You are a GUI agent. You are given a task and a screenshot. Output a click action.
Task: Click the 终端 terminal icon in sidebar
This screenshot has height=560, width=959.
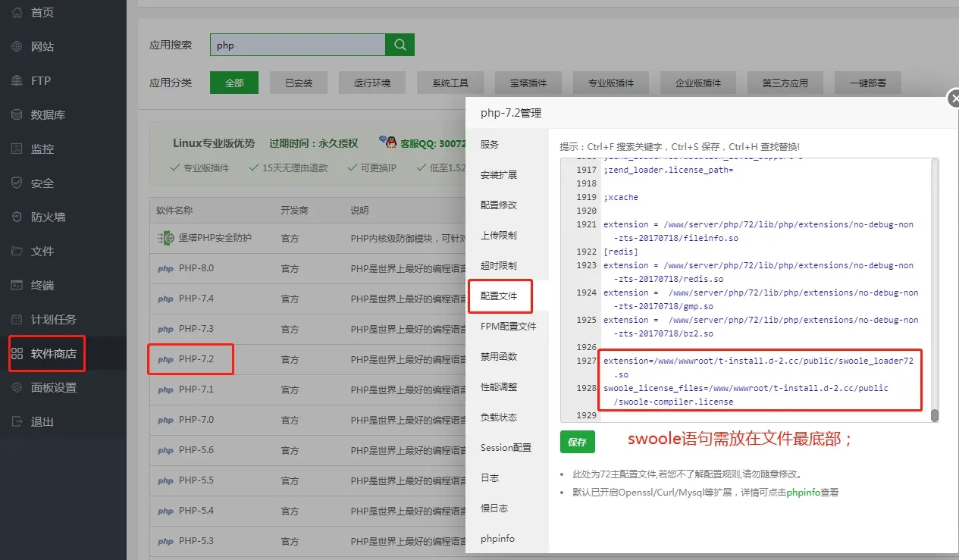(x=17, y=285)
